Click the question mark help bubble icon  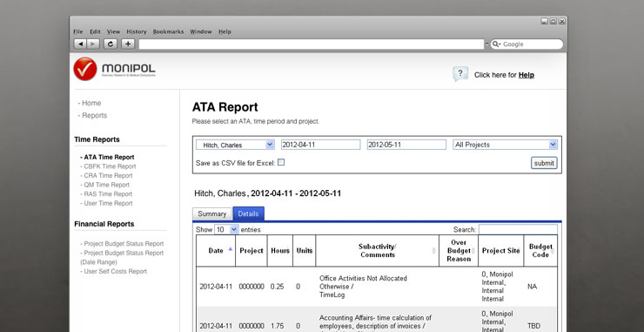(460, 74)
